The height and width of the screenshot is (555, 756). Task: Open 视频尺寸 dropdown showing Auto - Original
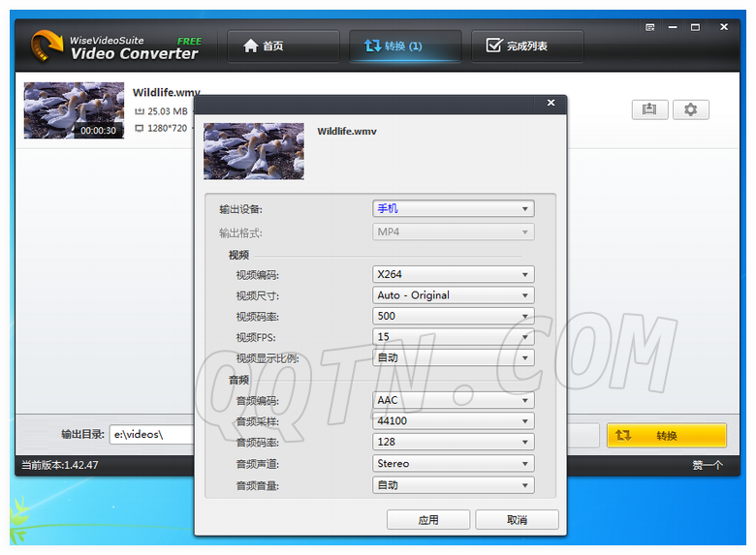(453, 295)
